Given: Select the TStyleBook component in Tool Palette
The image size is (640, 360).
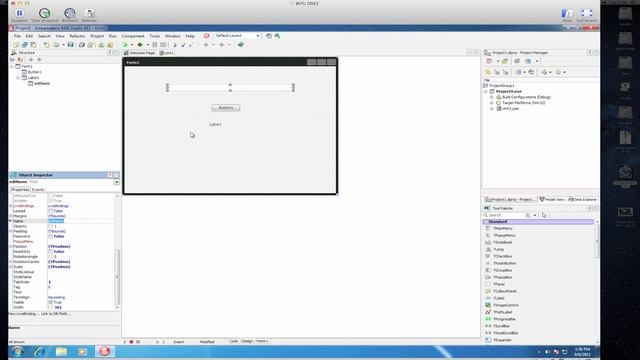Looking at the screenshot, I should point(502,242).
